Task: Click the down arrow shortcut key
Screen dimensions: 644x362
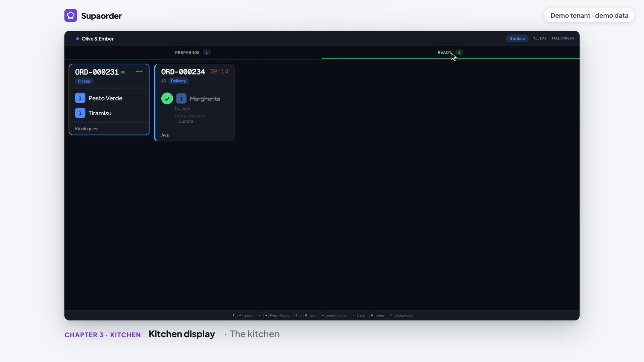Action: point(240,315)
